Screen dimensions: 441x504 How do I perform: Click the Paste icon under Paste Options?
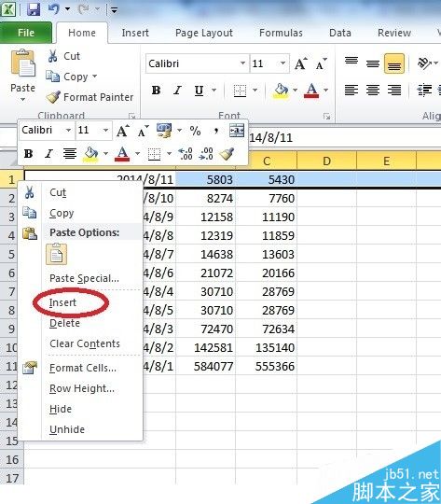tap(57, 254)
